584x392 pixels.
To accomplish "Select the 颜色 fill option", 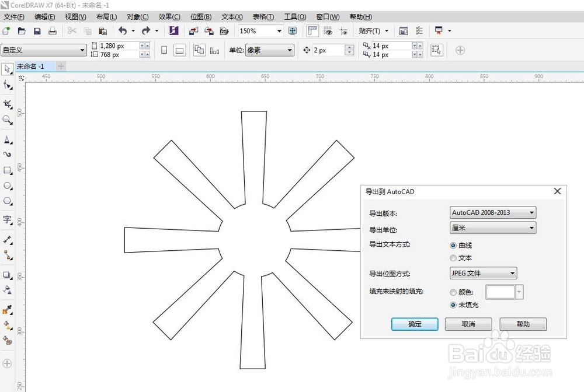I will [x=453, y=292].
